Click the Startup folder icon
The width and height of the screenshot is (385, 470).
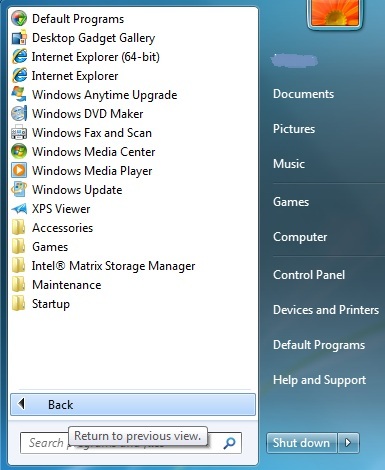18,304
